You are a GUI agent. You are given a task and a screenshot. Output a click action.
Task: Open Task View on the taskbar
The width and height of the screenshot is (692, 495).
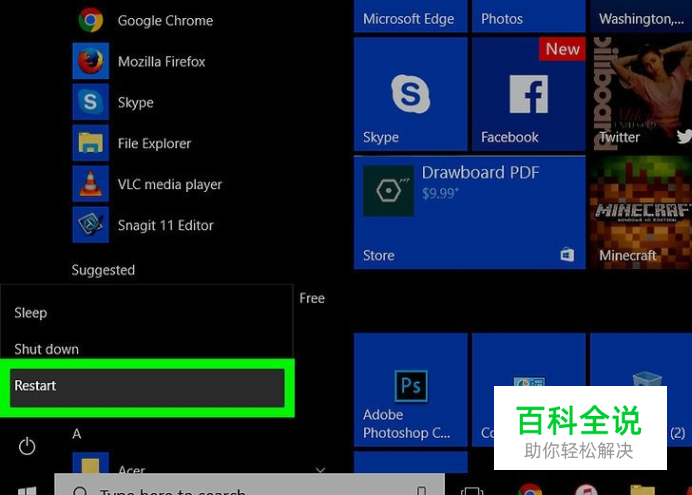pos(472,490)
